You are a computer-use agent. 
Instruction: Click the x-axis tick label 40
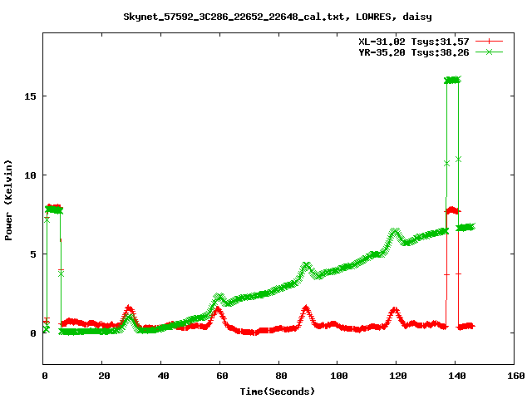163,376
